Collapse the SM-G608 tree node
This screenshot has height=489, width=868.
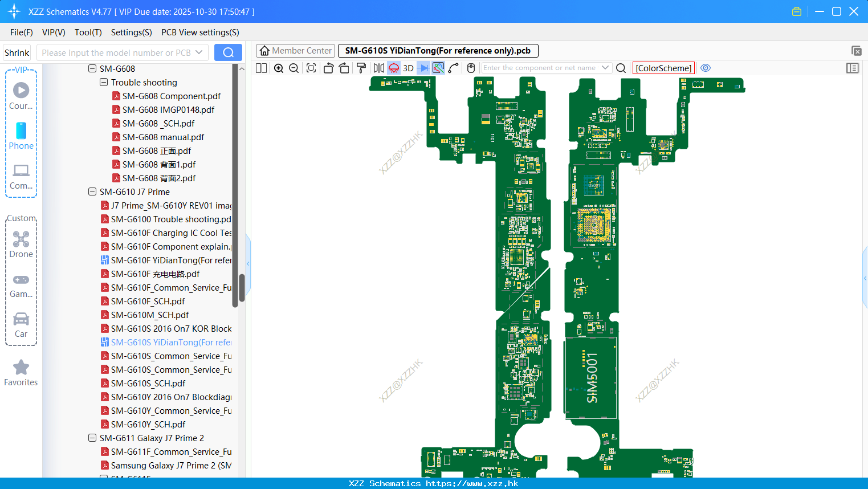click(92, 68)
